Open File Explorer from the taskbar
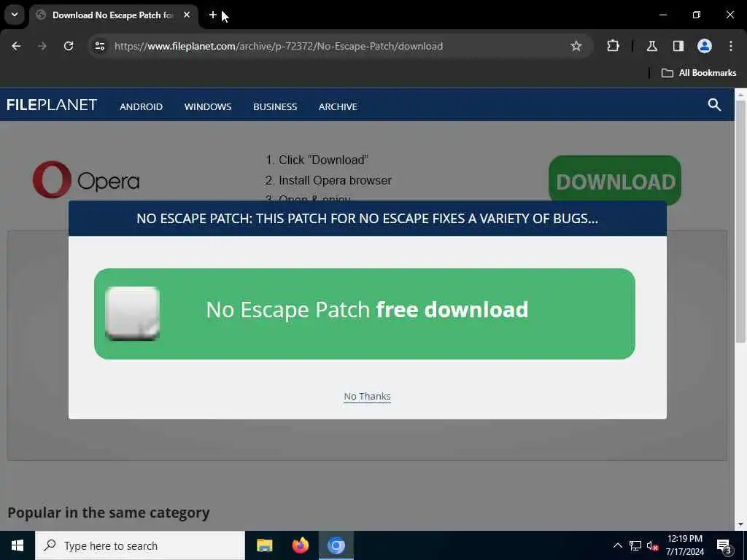Image resolution: width=747 pixels, height=560 pixels. [x=264, y=545]
